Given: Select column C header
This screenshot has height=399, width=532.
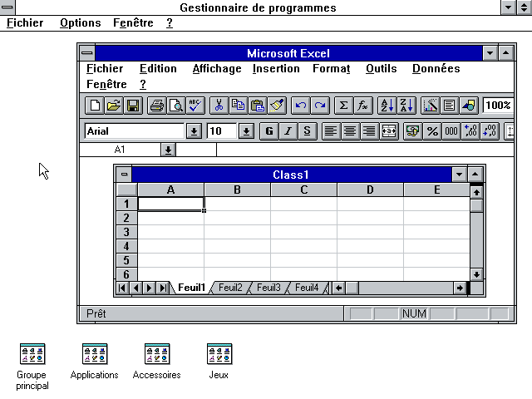Looking at the screenshot, I should (303, 190).
